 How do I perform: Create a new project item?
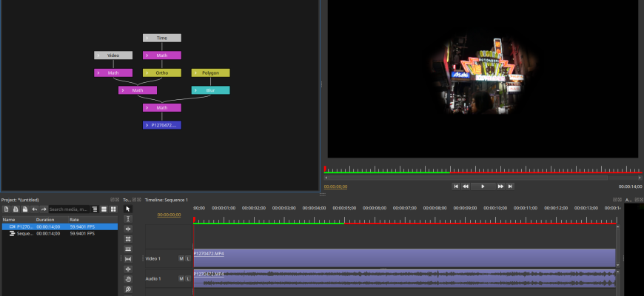pos(6,209)
